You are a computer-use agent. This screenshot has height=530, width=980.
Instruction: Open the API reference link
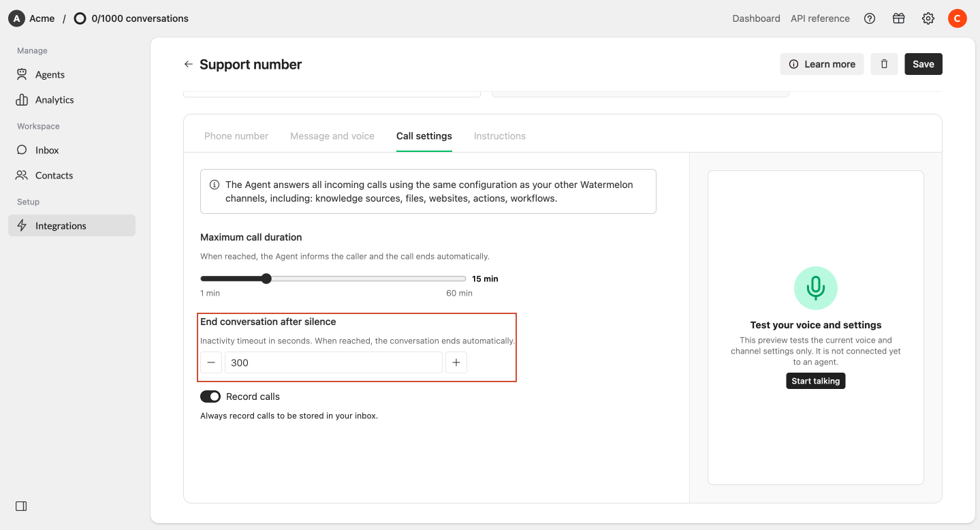[820, 18]
